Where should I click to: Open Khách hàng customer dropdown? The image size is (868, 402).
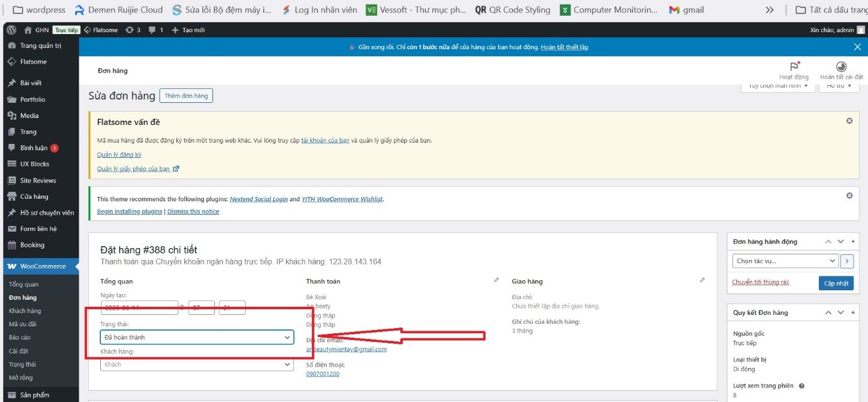(x=197, y=364)
